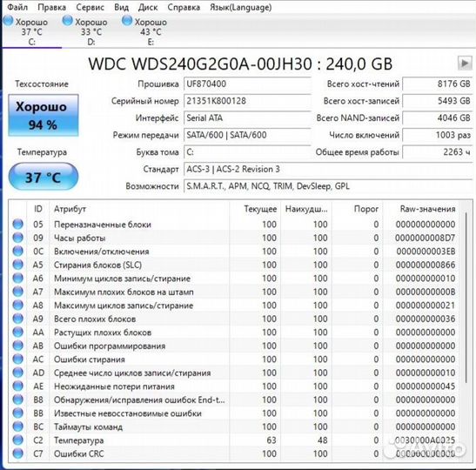This screenshot has height=470, width=476.
Task: Click the drive letter field C:
Action: [247, 151]
